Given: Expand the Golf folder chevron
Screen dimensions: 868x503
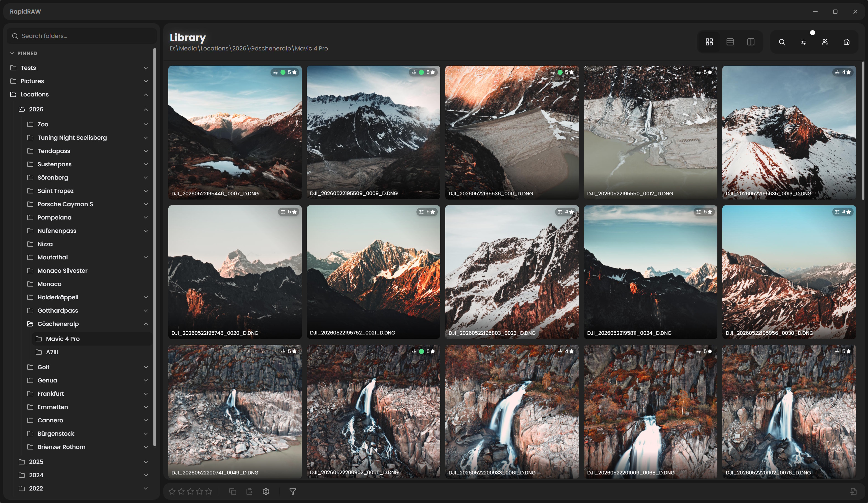Looking at the screenshot, I should 146,367.
